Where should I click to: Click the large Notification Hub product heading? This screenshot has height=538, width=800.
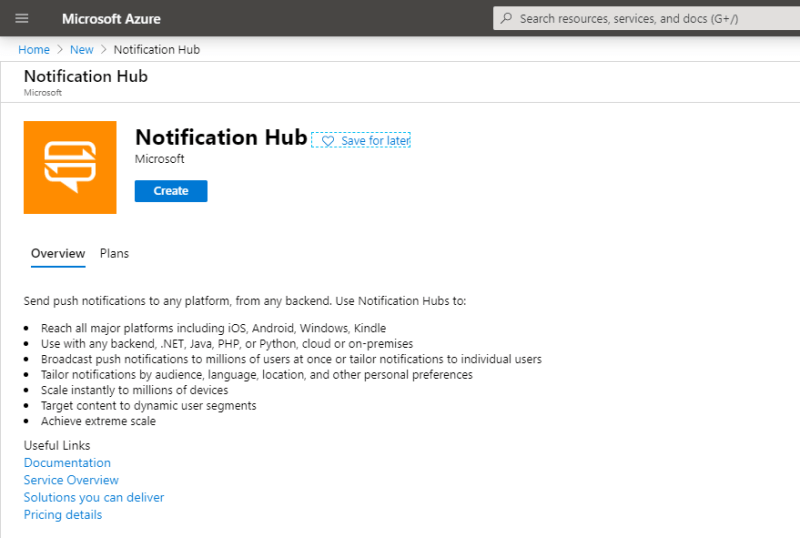pos(221,137)
